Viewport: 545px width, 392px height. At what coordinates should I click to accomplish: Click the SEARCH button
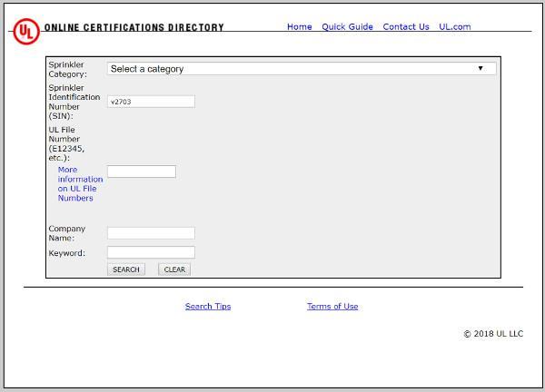click(x=126, y=269)
